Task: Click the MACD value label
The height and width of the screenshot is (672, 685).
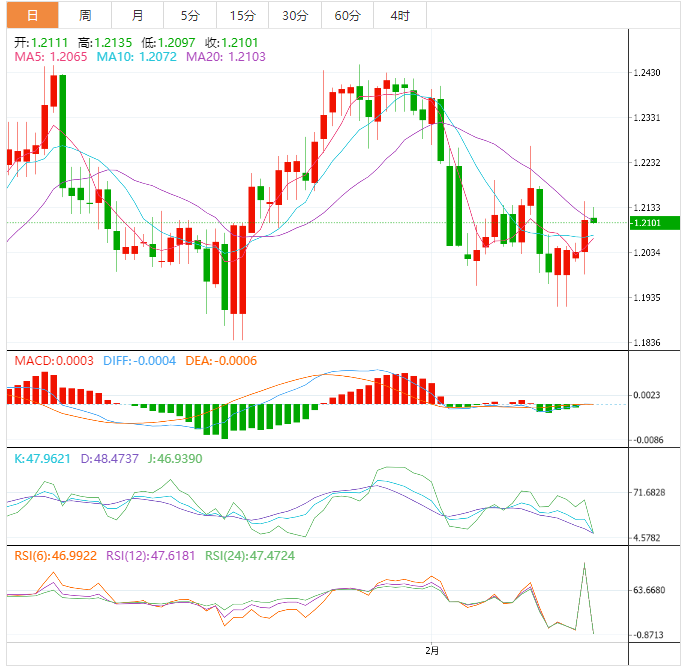Action: click(x=47, y=360)
